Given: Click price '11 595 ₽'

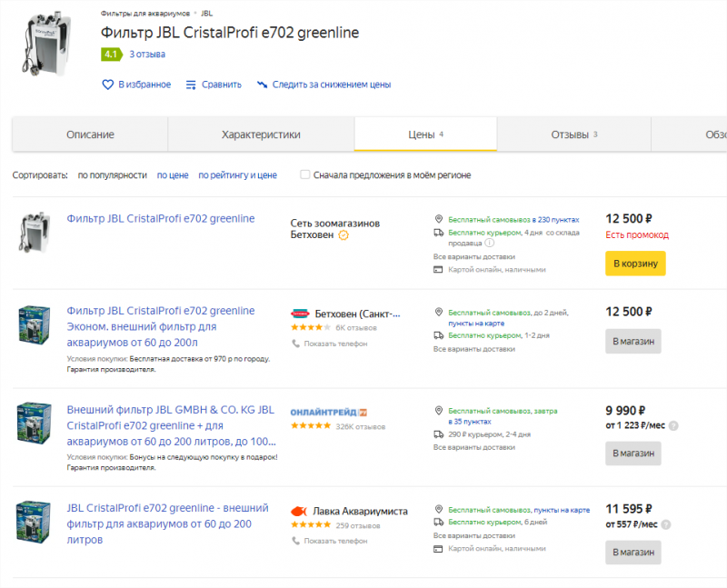Looking at the screenshot, I should [x=629, y=509].
